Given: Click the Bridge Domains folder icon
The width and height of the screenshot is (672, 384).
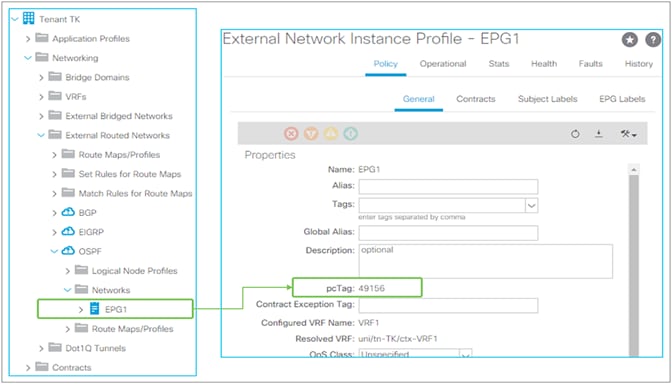Looking at the screenshot, I should click(55, 77).
